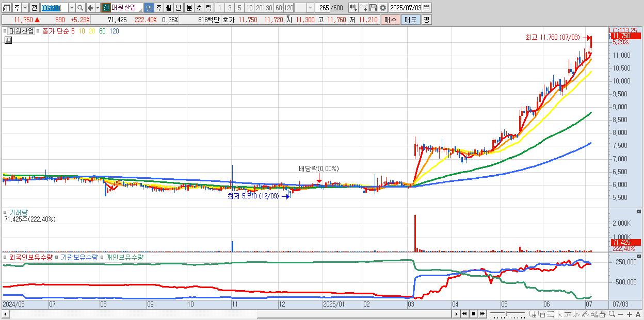644x320 pixels.
Task: Click the 기관보유수량 legend label
Action: (79, 257)
